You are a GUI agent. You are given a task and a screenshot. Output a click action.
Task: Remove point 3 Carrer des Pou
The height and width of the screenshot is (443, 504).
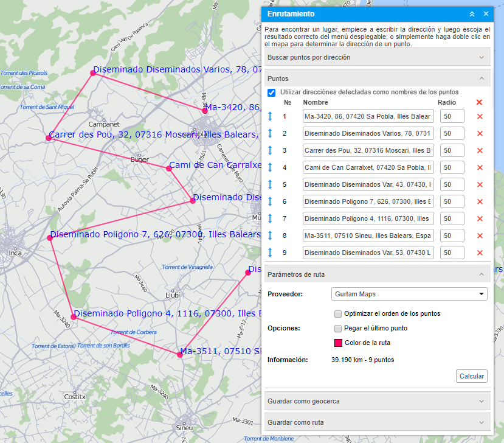[480, 150]
